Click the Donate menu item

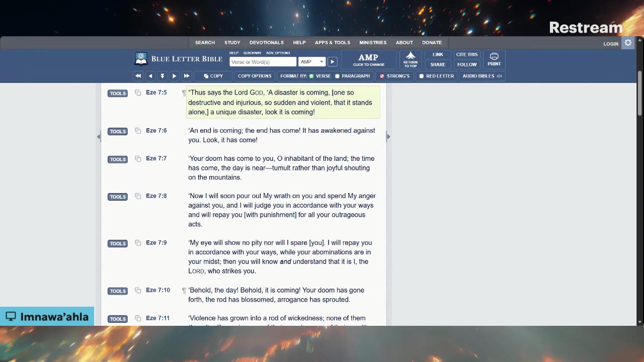pyautogui.click(x=432, y=43)
